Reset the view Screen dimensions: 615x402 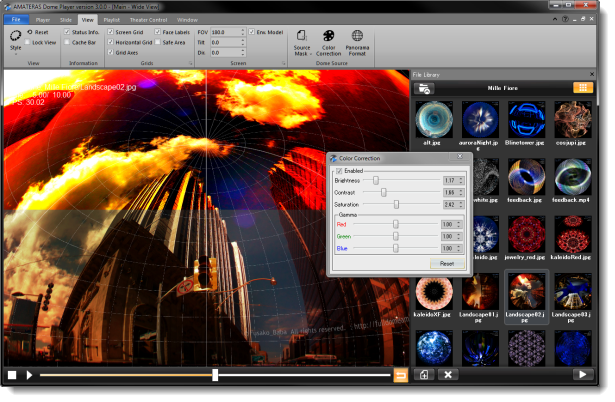tap(38, 32)
